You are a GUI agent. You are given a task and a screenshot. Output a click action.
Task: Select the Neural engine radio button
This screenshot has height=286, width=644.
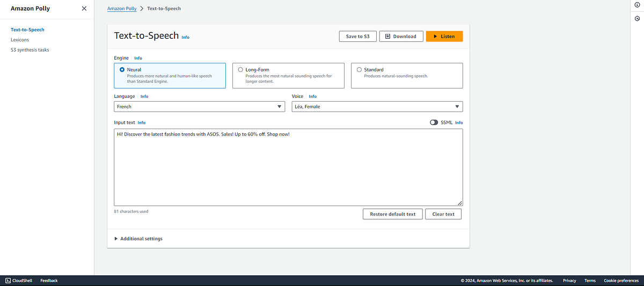pyautogui.click(x=122, y=69)
